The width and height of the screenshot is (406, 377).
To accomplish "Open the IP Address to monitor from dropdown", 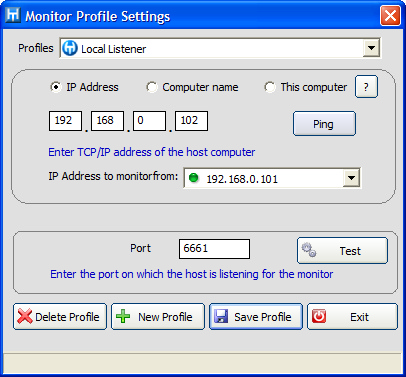I will click(351, 178).
